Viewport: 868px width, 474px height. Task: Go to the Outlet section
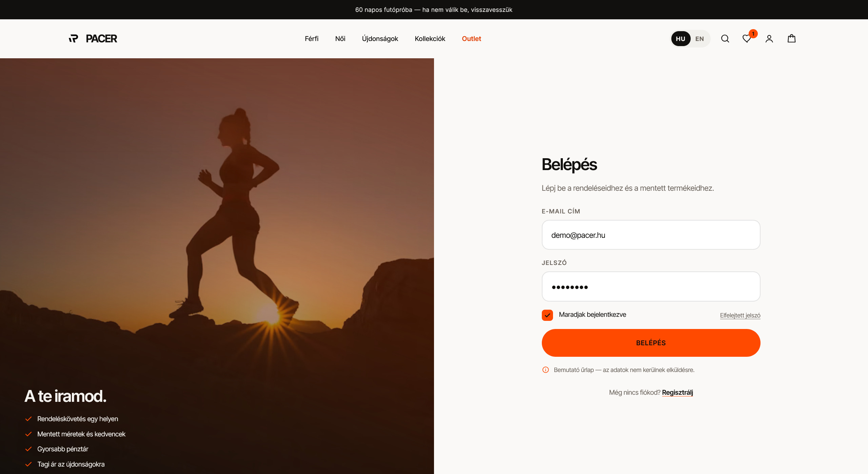click(x=471, y=39)
